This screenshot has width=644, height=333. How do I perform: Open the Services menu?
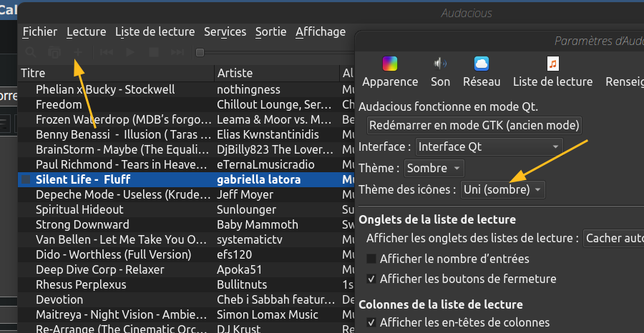click(x=225, y=31)
